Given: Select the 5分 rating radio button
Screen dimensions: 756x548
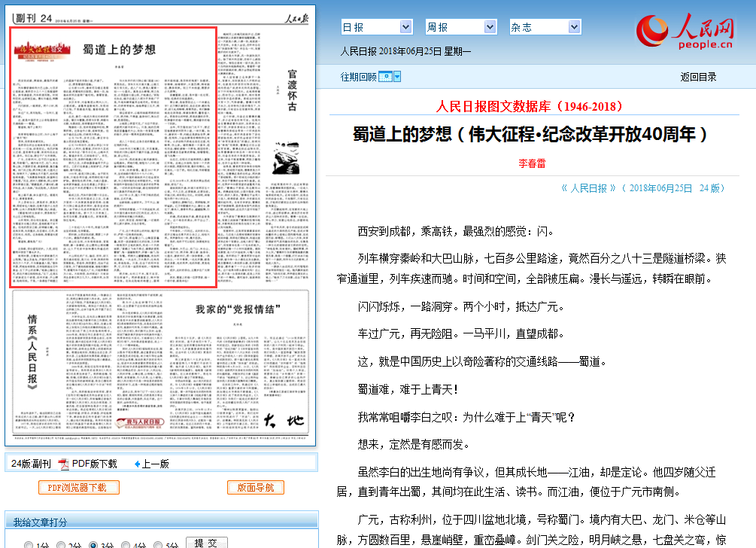Looking at the screenshot, I should pyautogui.click(x=158, y=546).
